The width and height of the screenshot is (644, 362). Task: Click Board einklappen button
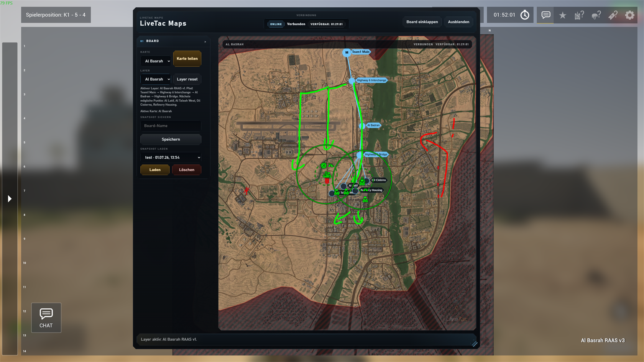tap(422, 22)
